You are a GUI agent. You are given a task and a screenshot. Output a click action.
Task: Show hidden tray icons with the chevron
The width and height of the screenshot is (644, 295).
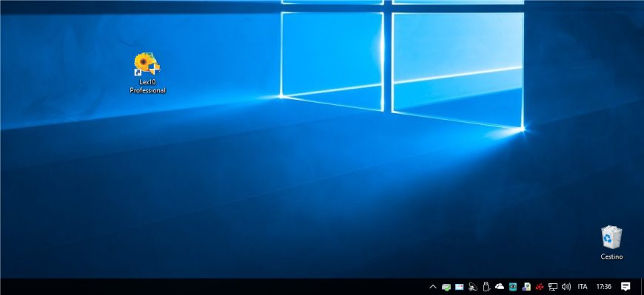click(432, 287)
